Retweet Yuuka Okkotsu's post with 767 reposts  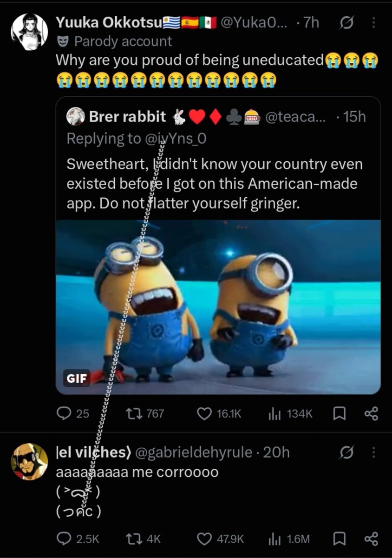[x=134, y=413]
